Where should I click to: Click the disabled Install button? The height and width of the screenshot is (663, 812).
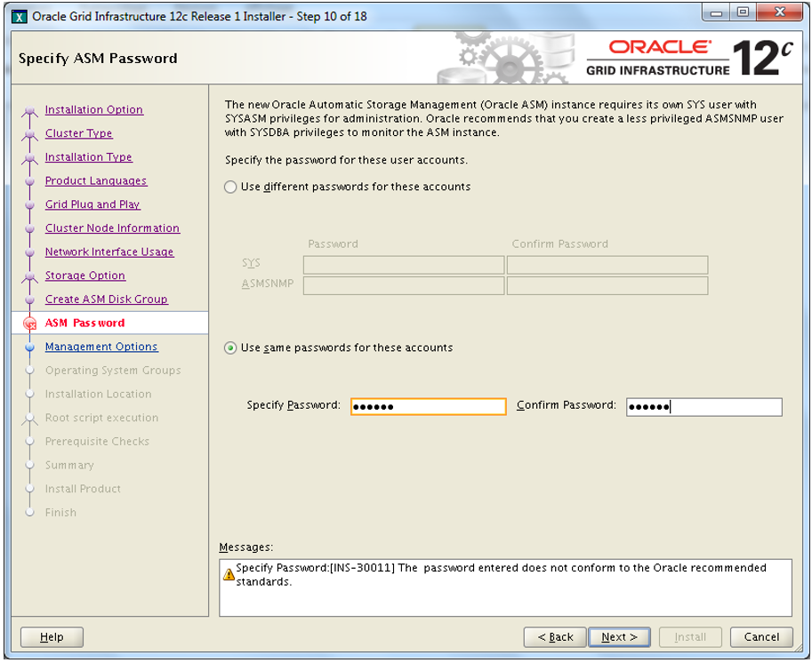click(x=690, y=637)
